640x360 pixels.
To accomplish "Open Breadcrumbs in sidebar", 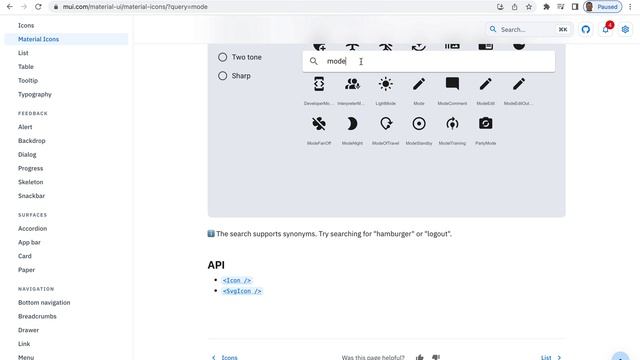I will pyautogui.click(x=37, y=316).
